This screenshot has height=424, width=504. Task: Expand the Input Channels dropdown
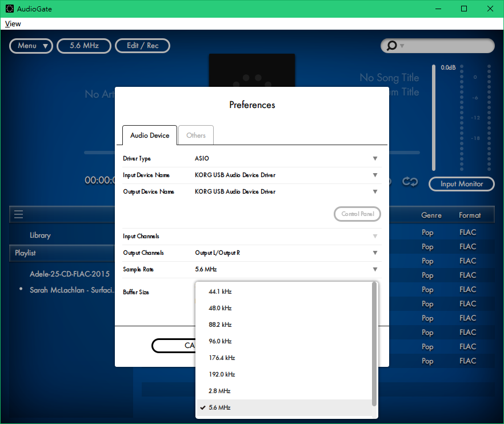(375, 236)
